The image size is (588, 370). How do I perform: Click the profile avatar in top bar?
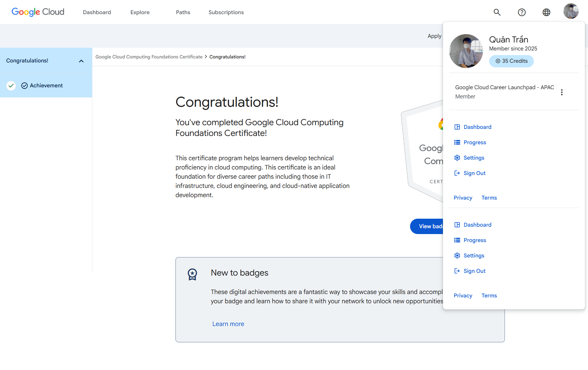[571, 11]
